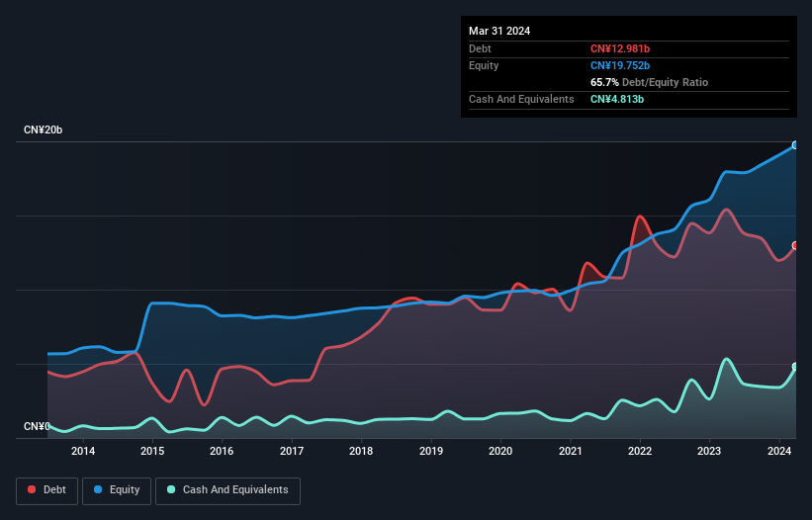The width and height of the screenshot is (812, 520).
Task: Click the 2015 x-axis label
Action: coord(152,451)
